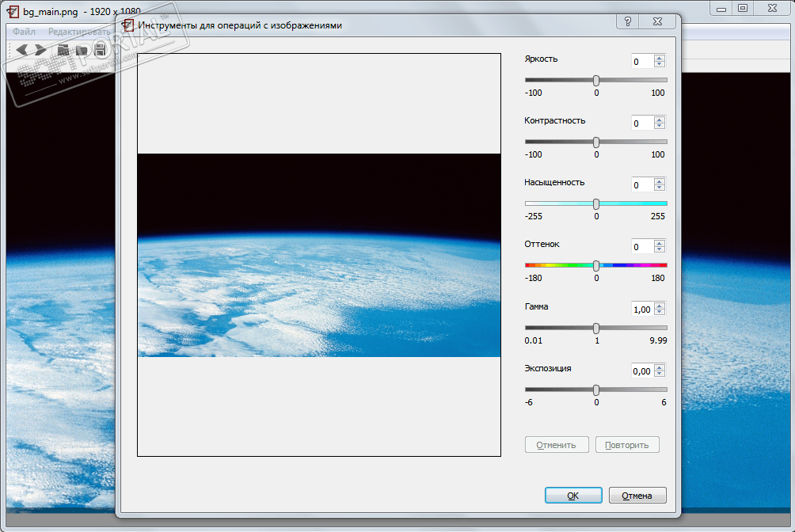Screen dimensions: 795x532
Task: Click the Гамма value field showing 1,00
Action: click(642, 310)
